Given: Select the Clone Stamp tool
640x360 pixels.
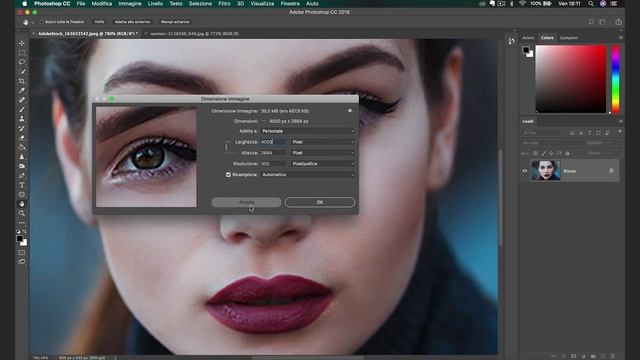Looking at the screenshot, I should (22, 119).
